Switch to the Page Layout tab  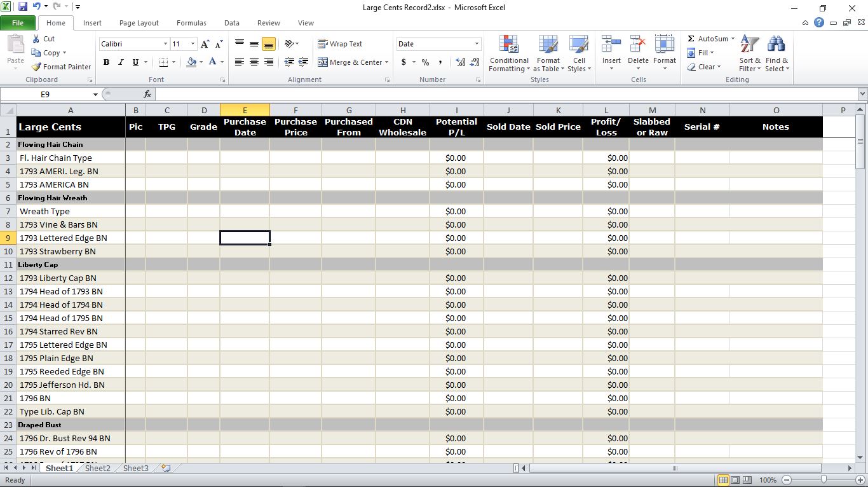click(139, 23)
